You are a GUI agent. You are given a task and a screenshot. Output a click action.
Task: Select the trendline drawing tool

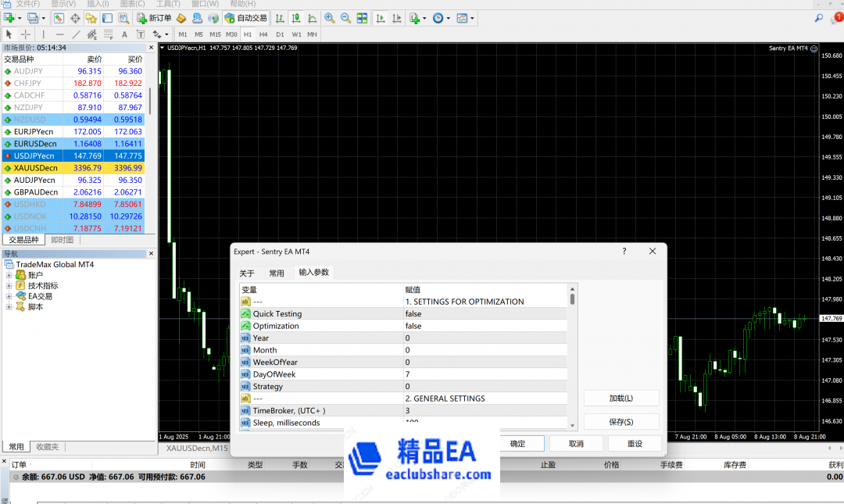point(76,34)
